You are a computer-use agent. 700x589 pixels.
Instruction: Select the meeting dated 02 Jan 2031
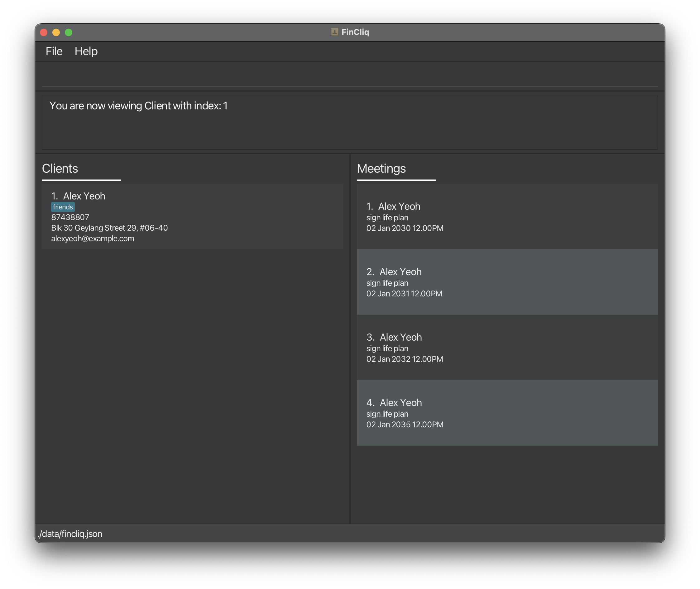(x=507, y=282)
